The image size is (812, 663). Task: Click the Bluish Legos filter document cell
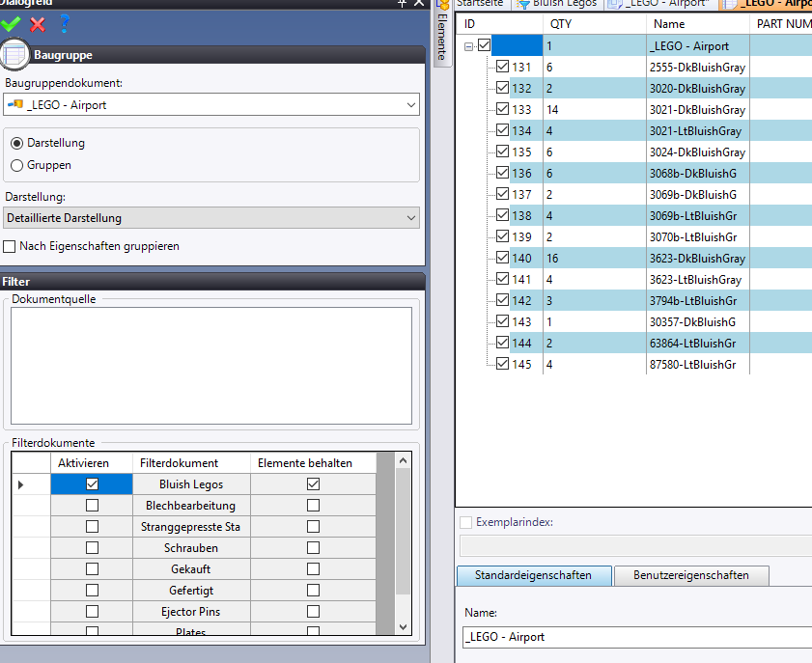click(x=191, y=483)
